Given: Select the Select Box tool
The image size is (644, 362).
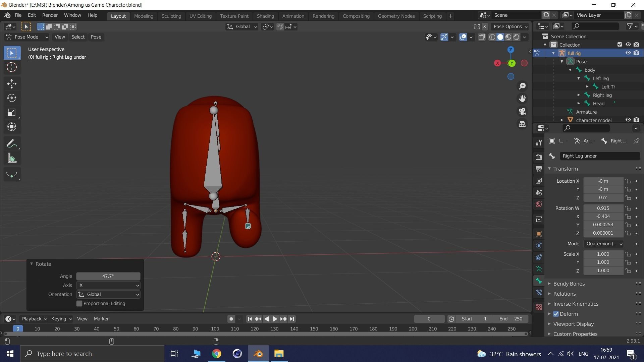Looking at the screenshot, I should 12,53.
